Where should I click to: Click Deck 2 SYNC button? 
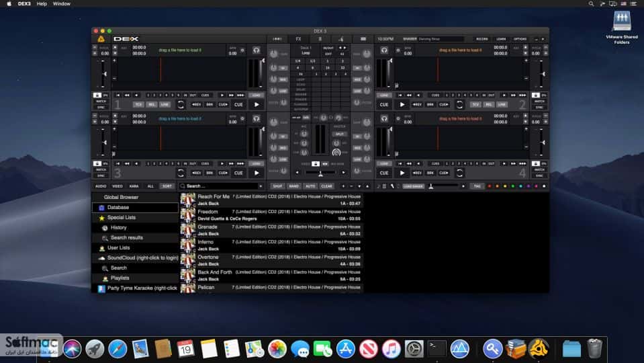(539, 108)
